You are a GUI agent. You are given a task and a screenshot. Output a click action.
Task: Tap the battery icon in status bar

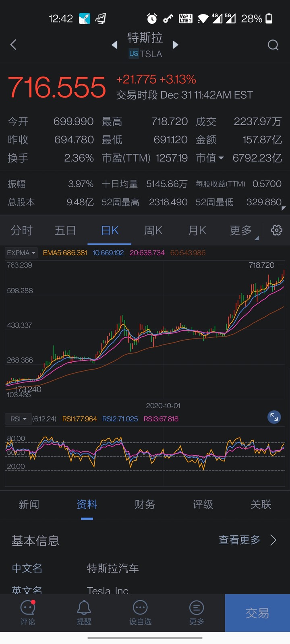point(269,18)
